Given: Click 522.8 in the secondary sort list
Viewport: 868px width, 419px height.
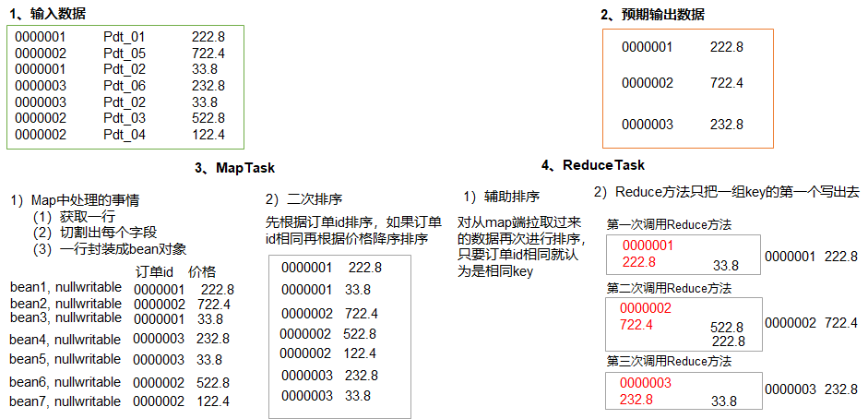Looking at the screenshot, I should (360, 334).
